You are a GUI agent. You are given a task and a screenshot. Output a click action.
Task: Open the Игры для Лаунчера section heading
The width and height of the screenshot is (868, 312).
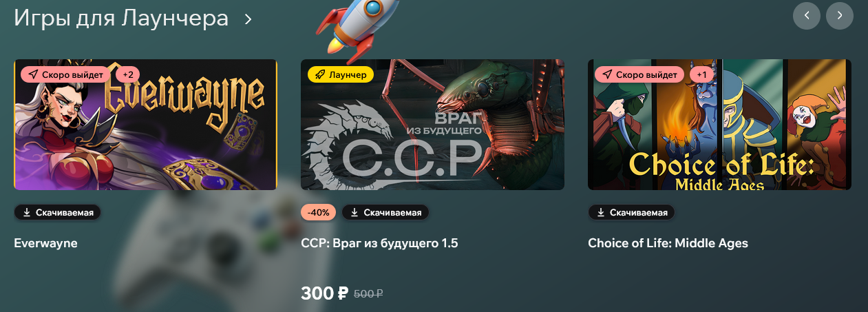click(121, 18)
